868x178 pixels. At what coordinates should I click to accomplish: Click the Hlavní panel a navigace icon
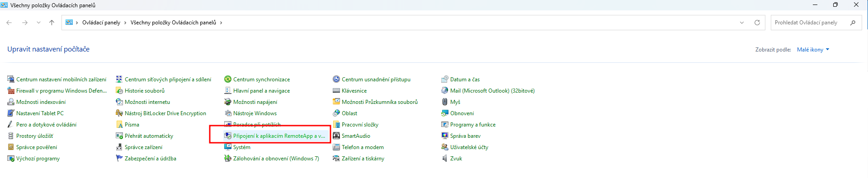228,90
